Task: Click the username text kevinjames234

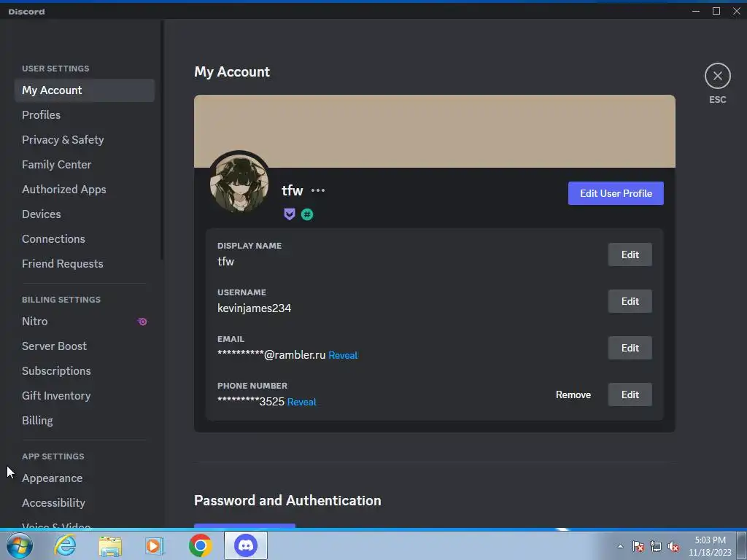Action: click(254, 308)
